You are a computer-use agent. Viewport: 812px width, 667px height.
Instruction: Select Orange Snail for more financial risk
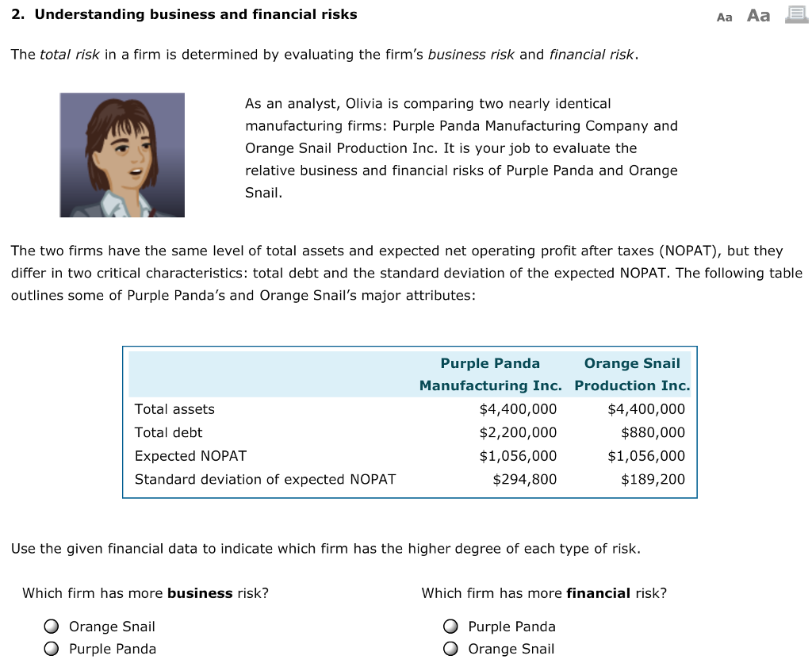tap(450, 648)
